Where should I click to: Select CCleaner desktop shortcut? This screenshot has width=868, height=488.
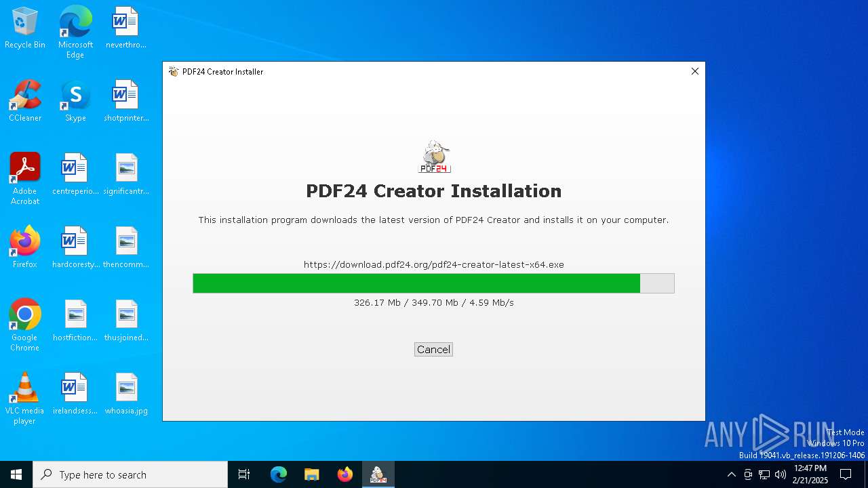(x=25, y=102)
